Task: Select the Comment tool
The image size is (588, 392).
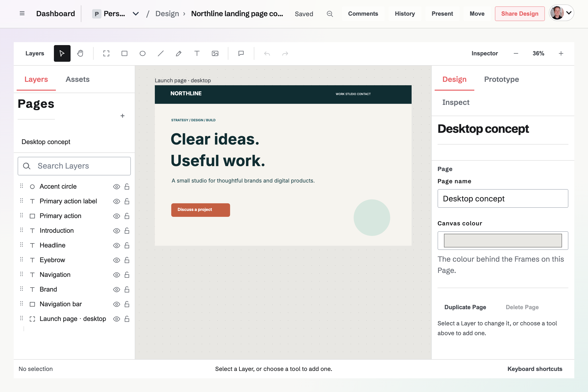Action: click(x=241, y=53)
